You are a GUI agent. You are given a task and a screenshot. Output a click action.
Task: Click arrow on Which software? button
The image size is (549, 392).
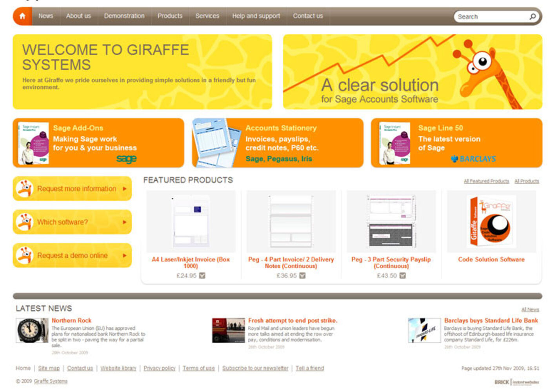(x=125, y=222)
